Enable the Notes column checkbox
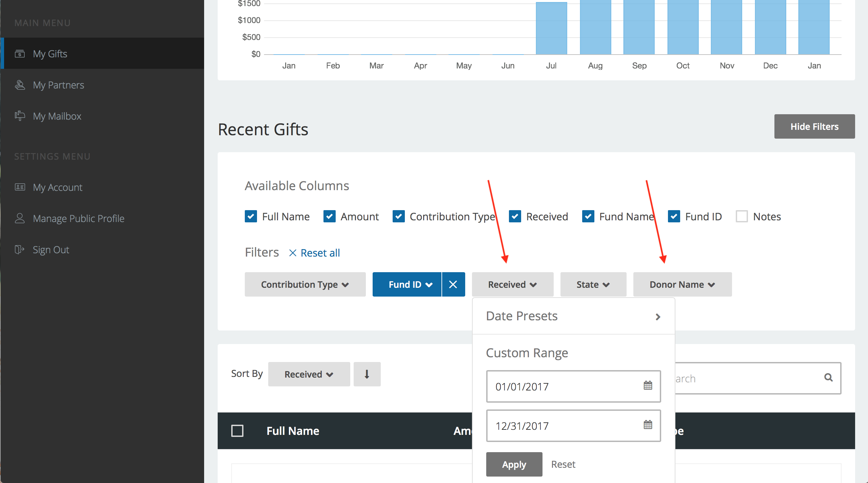This screenshot has width=868, height=483. [x=742, y=216]
